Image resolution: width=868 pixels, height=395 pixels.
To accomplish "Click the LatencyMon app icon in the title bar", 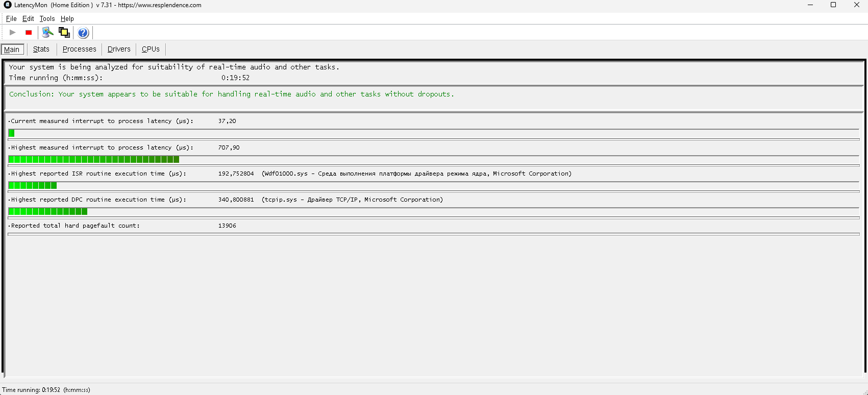I will [x=8, y=5].
